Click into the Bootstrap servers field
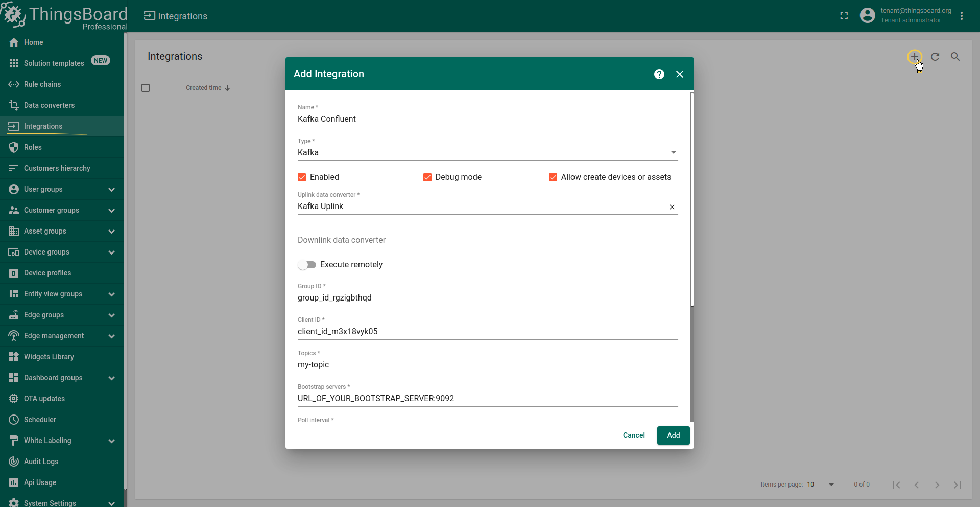Viewport: 980px width, 507px height. (487, 398)
